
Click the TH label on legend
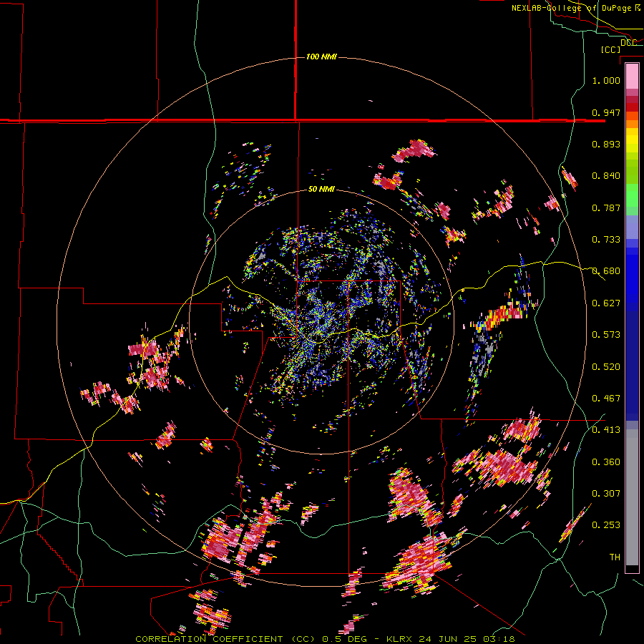pyautogui.click(x=615, y=557)
